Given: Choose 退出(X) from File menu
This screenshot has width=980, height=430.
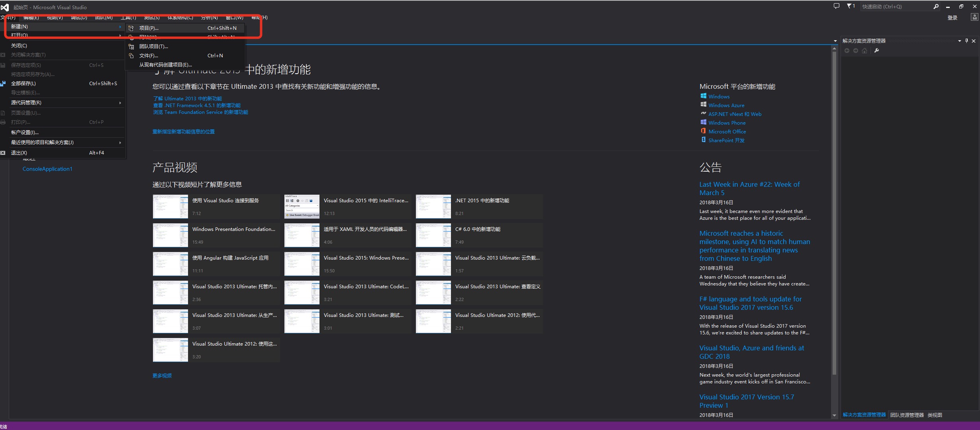Looking at the screenshot, I should coord(63,153).
